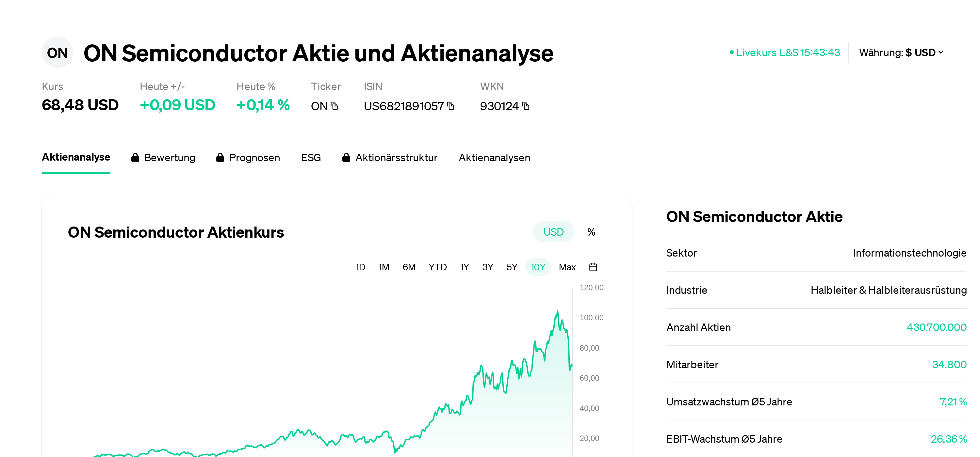Select the YTD chart timeframe
Viewport: 980px width, 457px height.
tap(437, 267)
